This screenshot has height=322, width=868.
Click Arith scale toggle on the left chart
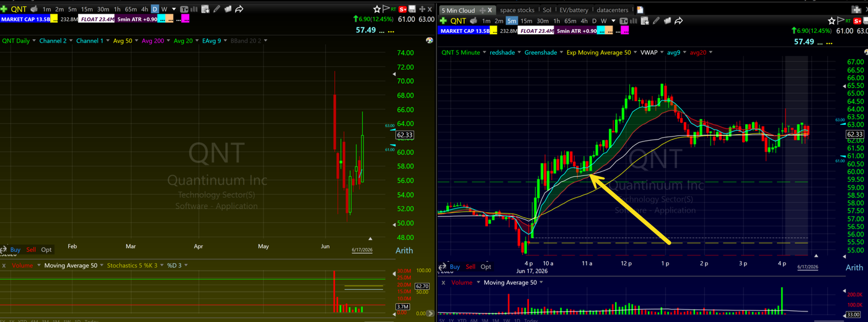point(404,251)
